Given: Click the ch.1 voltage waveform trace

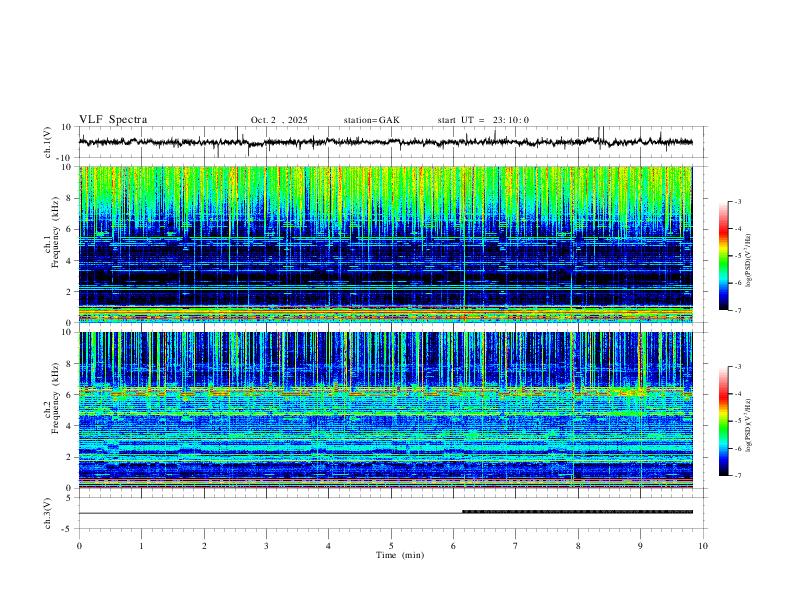Looking at the screenshot, I should coord(385,142).
